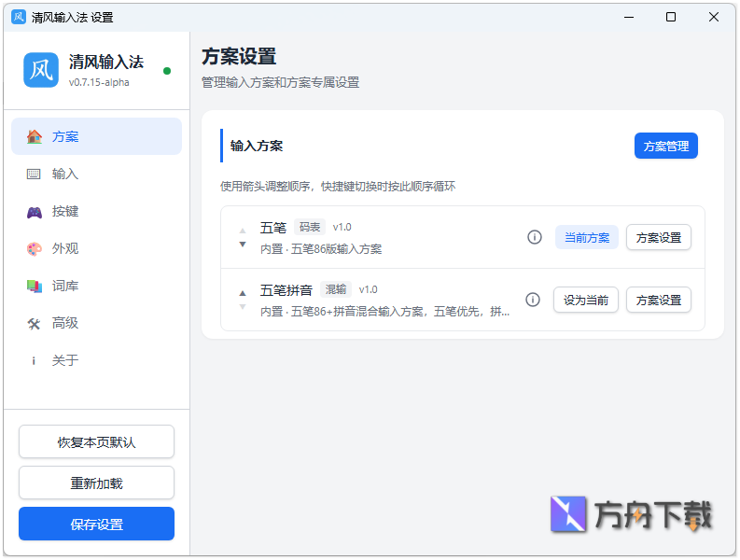Click version text v0.7.15-alpha
This screenshot has width=740, height=560.
(99, 82)
